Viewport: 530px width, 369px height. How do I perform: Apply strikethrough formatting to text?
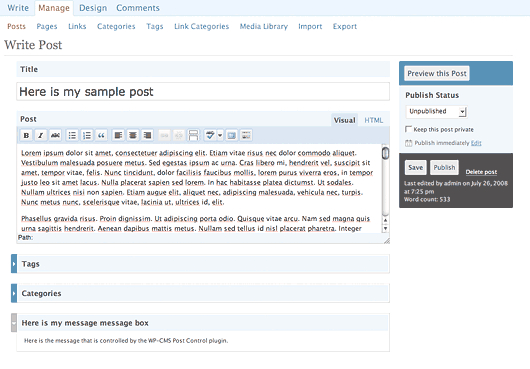point(55,136)
